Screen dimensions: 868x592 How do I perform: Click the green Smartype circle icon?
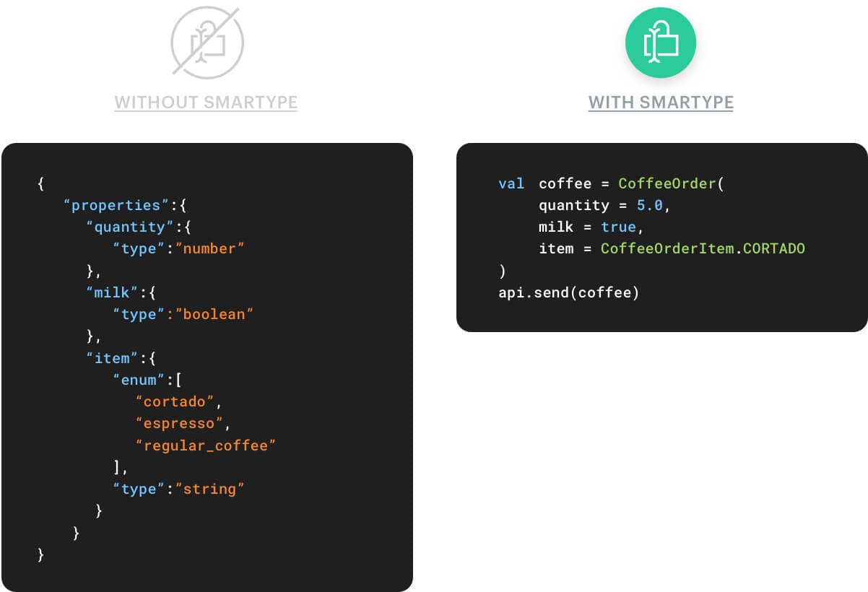661,43
